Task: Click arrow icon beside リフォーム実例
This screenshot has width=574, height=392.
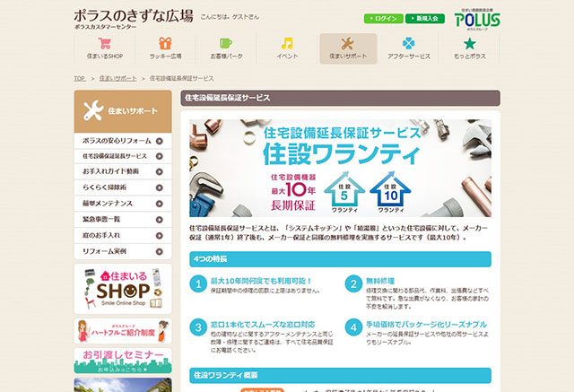Action: pos(160,252)
